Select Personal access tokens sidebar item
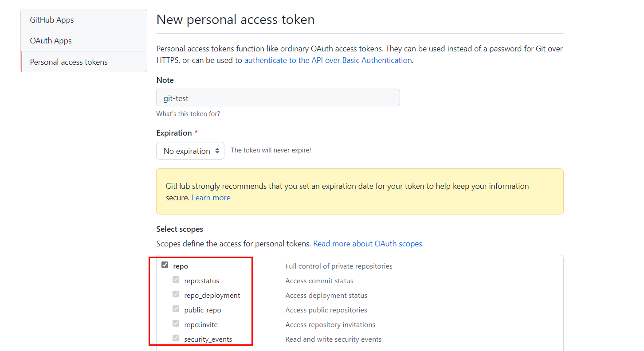Screen dimensions: 644x351 coord(84,62)
